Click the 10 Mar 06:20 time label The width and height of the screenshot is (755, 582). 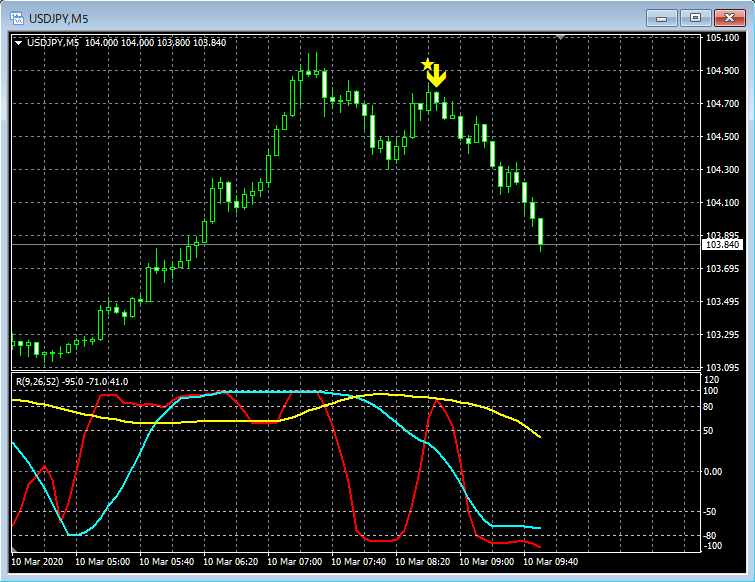231,562
